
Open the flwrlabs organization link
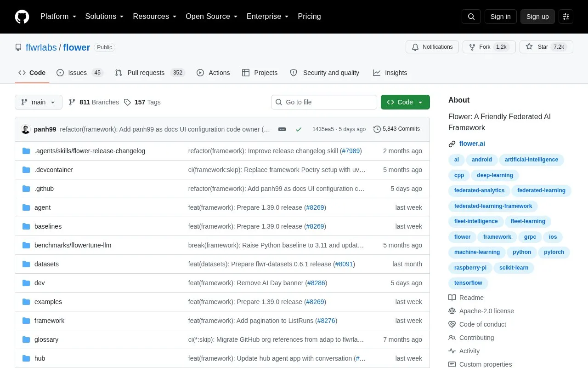pos(41,47)
